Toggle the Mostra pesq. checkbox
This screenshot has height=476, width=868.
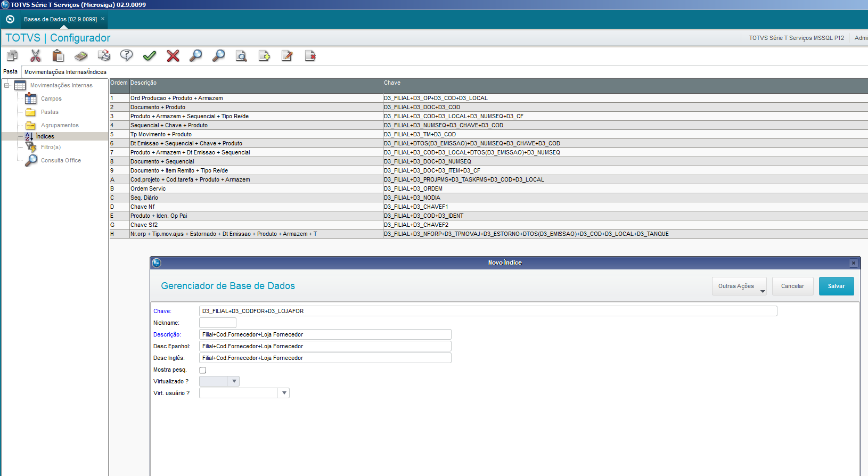pyautogui.click(x=203, y=370)
